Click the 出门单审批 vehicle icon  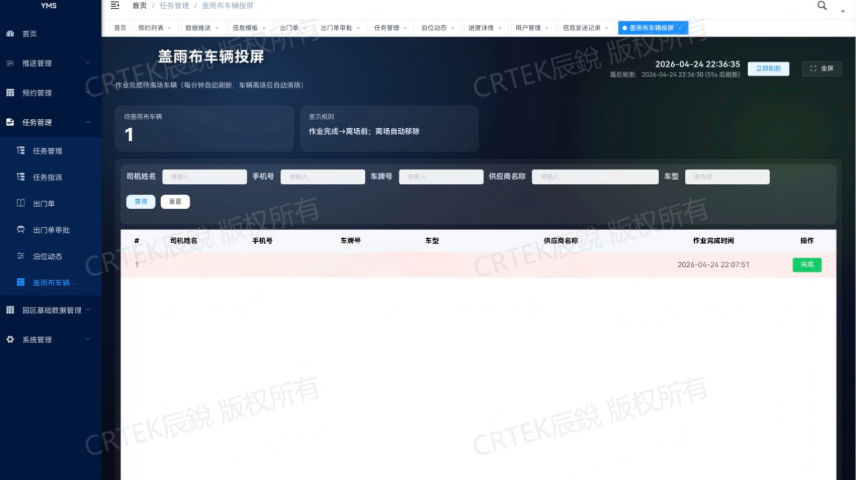pos(21,230)
